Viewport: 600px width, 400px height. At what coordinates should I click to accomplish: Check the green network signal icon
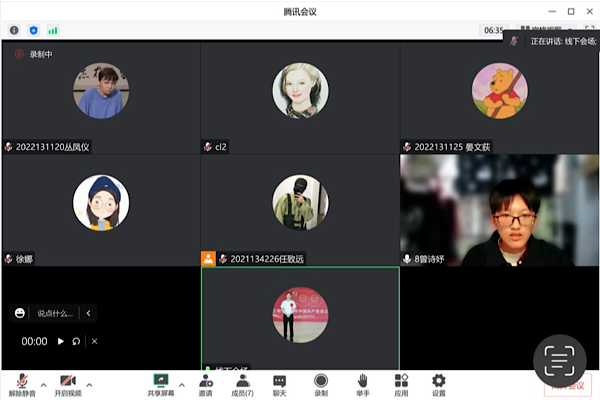[x=52, y=30]
